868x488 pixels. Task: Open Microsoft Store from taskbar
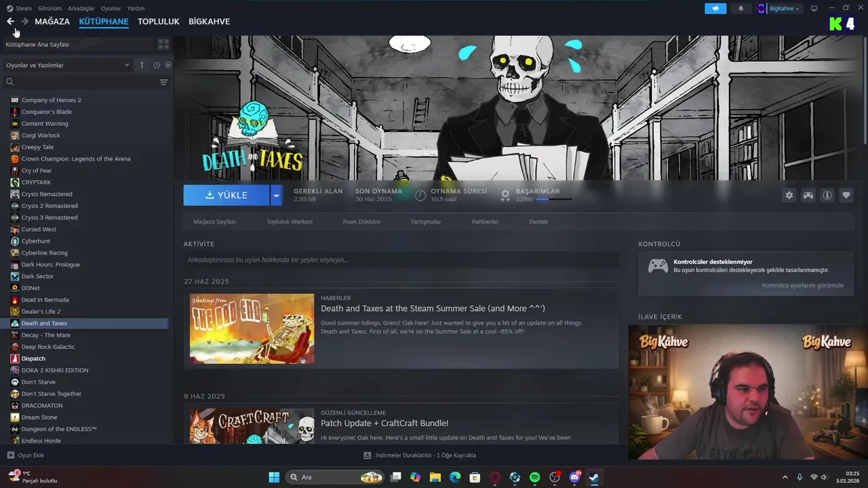(475, 477)
